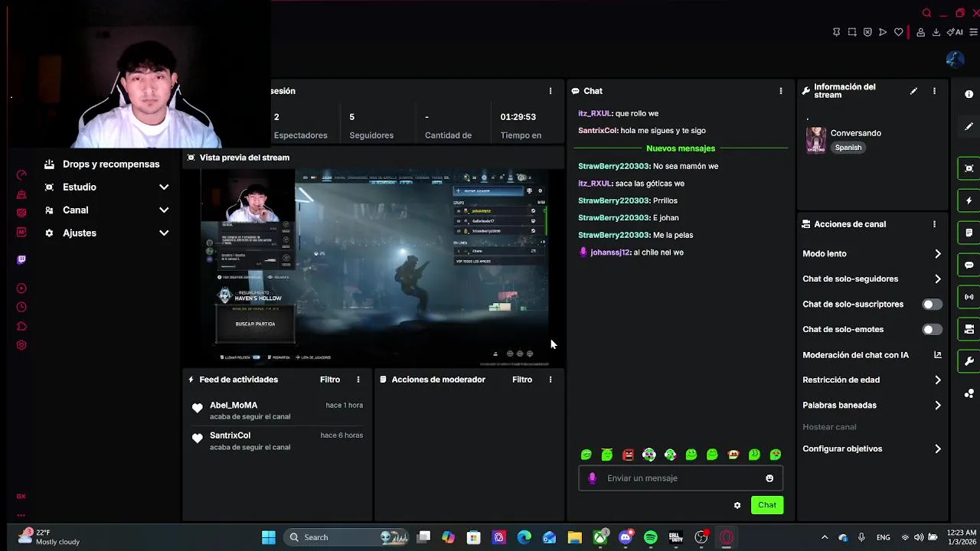Open SantrixCol username in chat
This screenshot has width=980, height=551.
coord(597,131)
